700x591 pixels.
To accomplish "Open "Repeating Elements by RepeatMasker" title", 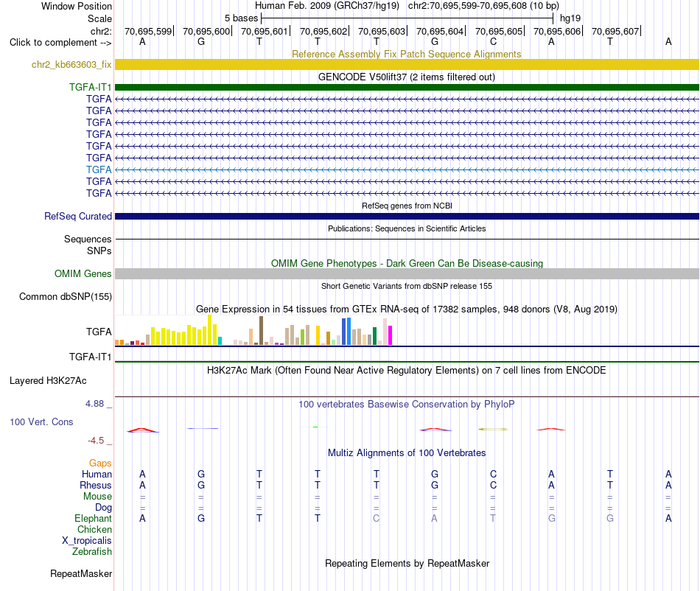I will pyautogui.click(x=407, y=563).
